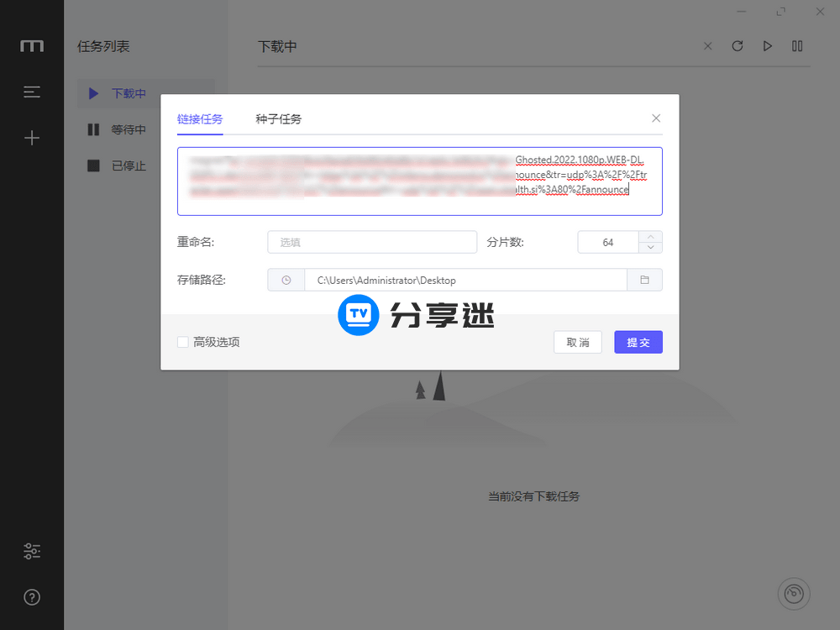Select the task list icon in sidebar
Viewport: 840px width, 630px height.
coord(32,92)
